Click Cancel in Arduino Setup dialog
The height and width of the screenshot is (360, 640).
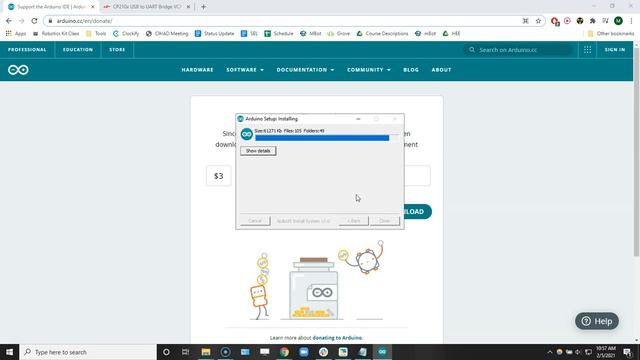[x=255, y=221]
